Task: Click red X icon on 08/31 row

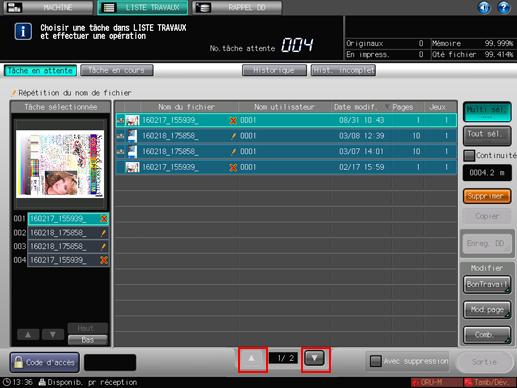Action: [x=233, y=120]
